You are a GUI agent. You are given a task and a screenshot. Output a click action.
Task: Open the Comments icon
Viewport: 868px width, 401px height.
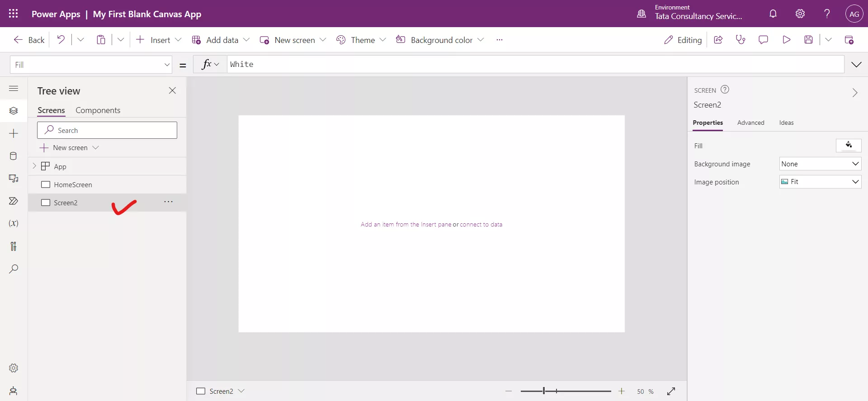coord(763,40)
